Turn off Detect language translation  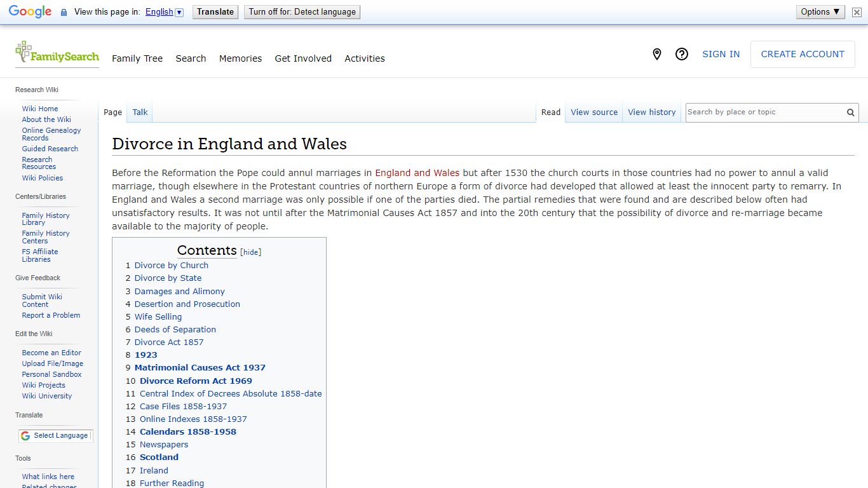(302, 12)
